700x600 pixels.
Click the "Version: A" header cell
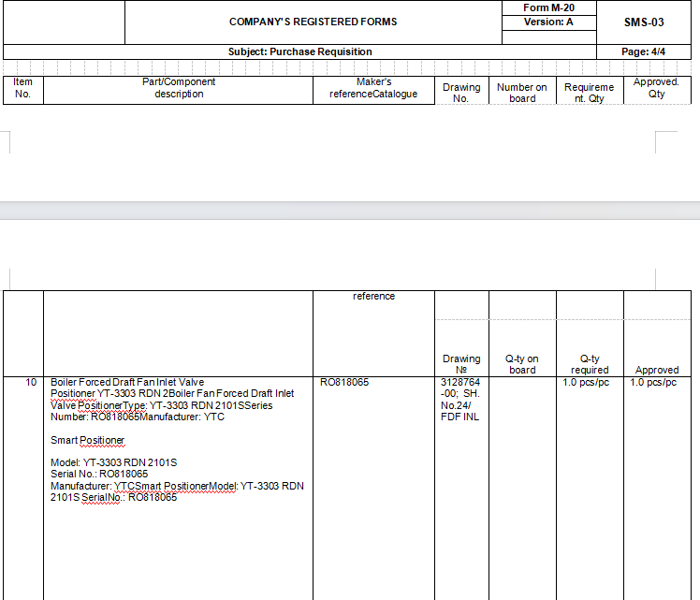[549, 22]
